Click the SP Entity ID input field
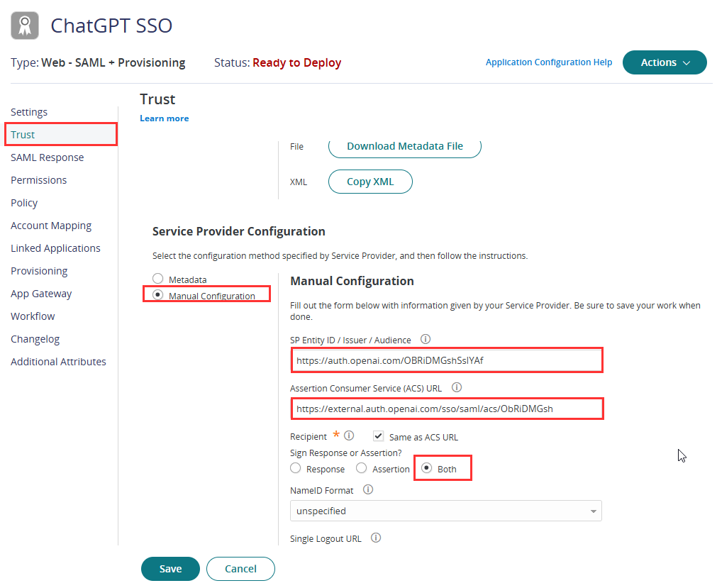 [x=447, y=360]
